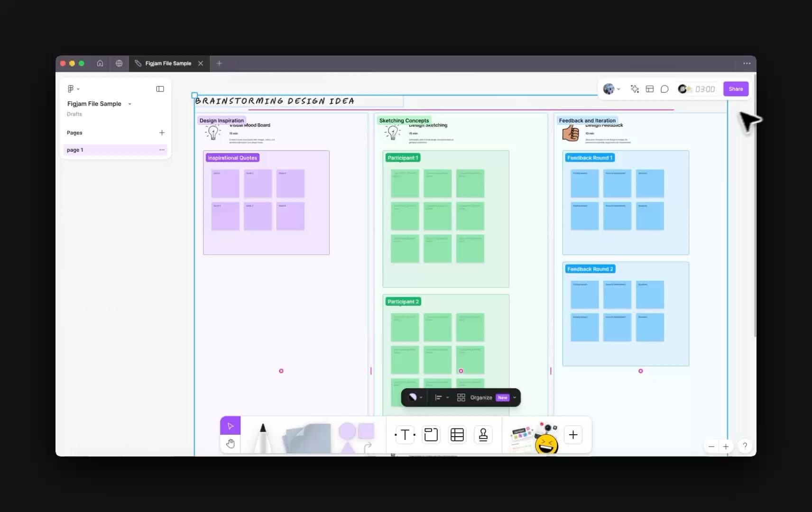
Task: Toggle the left sidebar panel
Action: click(x=160, y=89)
